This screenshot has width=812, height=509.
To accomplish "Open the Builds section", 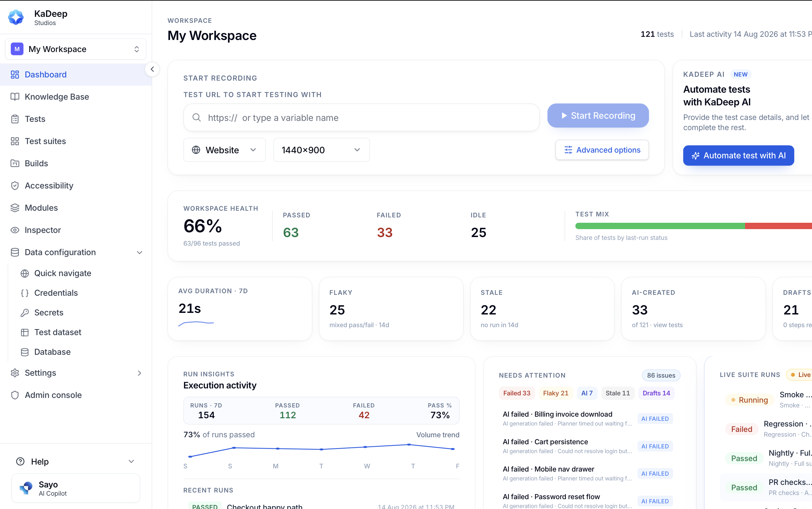I will pos(76,163).
